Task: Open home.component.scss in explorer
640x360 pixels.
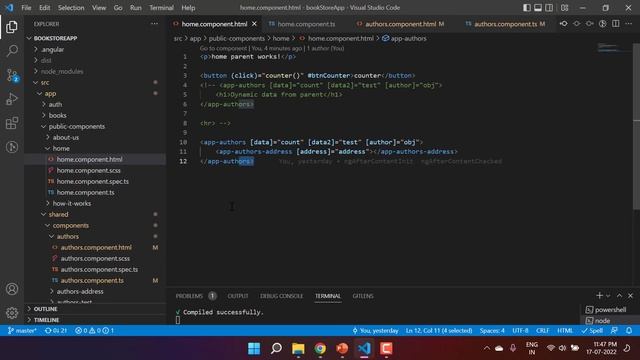Action: (x=89, y=170)
